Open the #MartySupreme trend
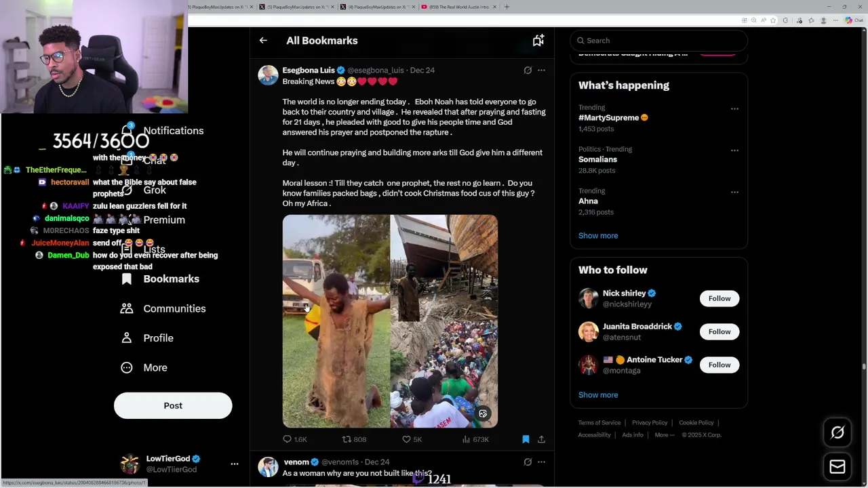The image size is (868, 488). [x=613, y=118]
